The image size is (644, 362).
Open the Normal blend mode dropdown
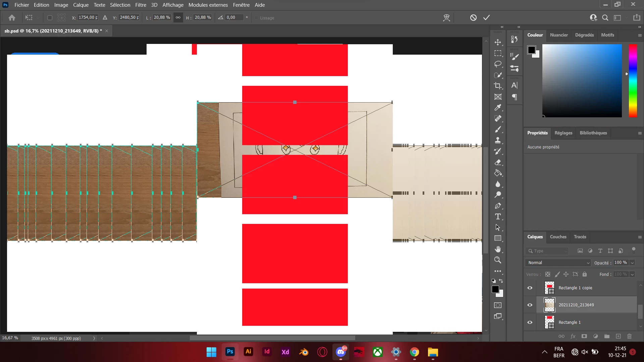558,263
